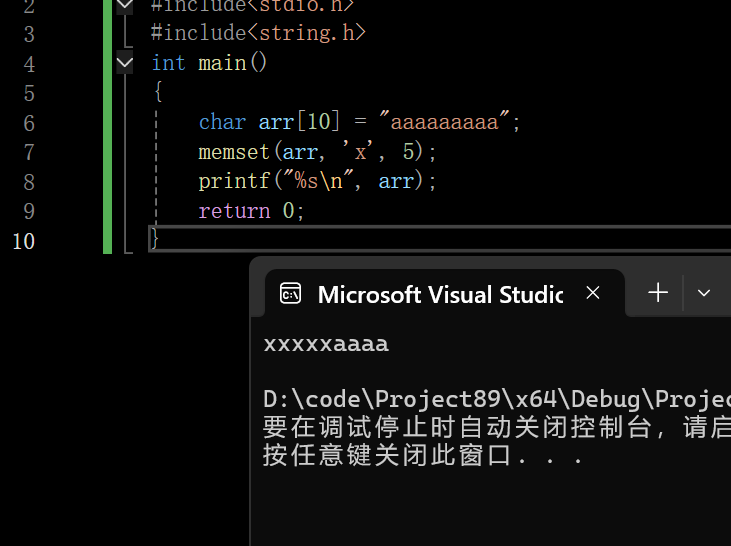The image size is (731, 546).
Task: Click line number 4 in gutter
Action: point(29,64)
